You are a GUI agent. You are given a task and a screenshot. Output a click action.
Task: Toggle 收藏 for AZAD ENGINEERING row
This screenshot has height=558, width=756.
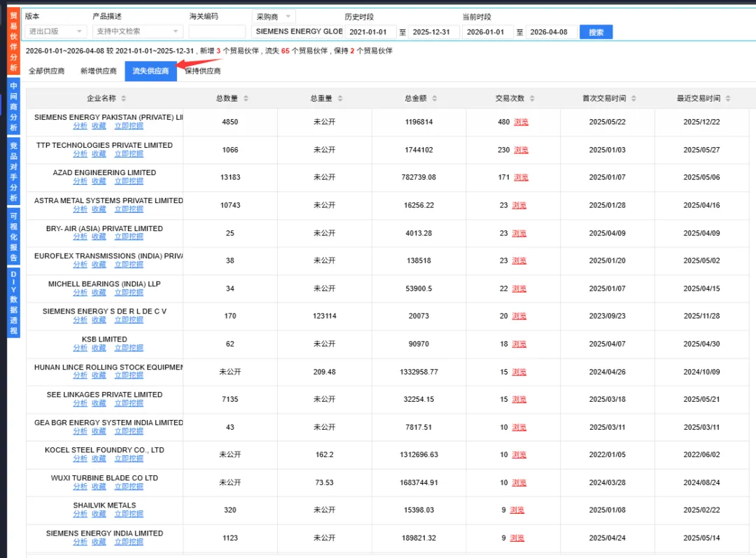[x=98, y=181]
